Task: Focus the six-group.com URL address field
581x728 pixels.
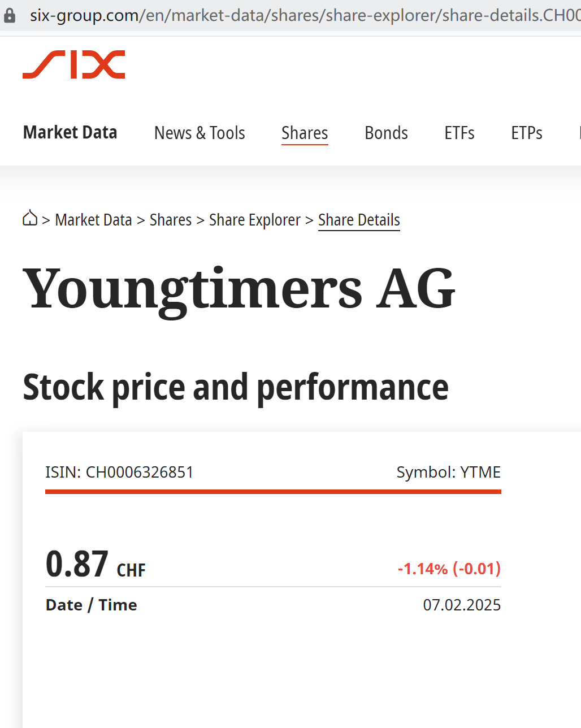Action: coord(305,15)
